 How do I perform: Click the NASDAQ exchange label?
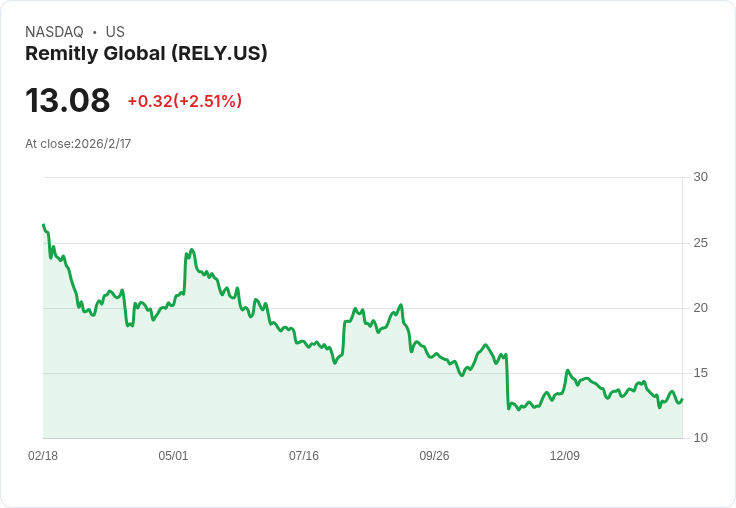[54, 32]
